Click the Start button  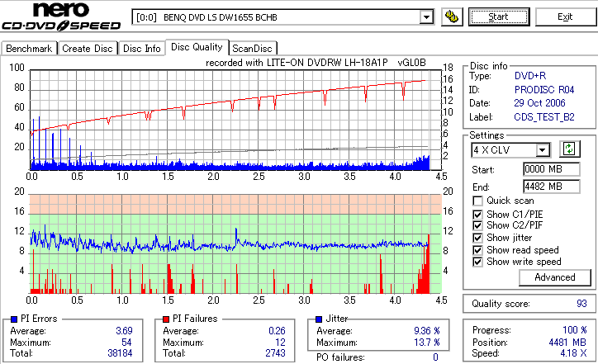tap(499, 17)
